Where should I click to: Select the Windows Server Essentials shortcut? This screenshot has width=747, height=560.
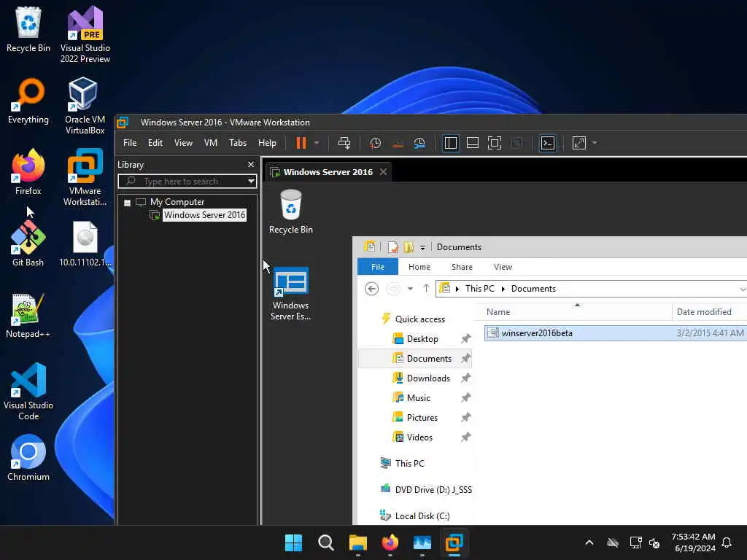coord(290,293)
